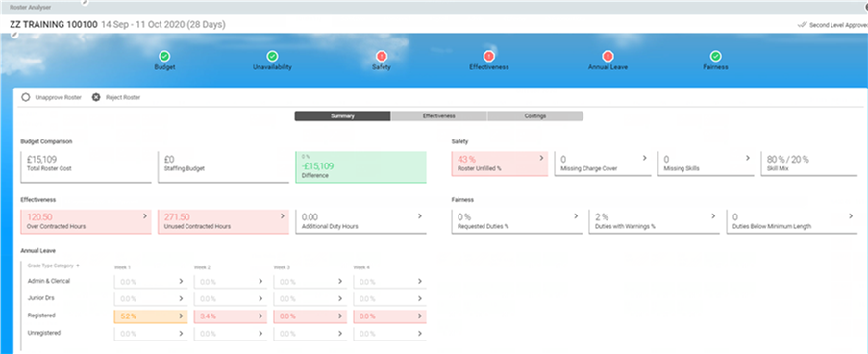
Task: Click the green Fairness status check icon
Action: (x=716, y=56)
